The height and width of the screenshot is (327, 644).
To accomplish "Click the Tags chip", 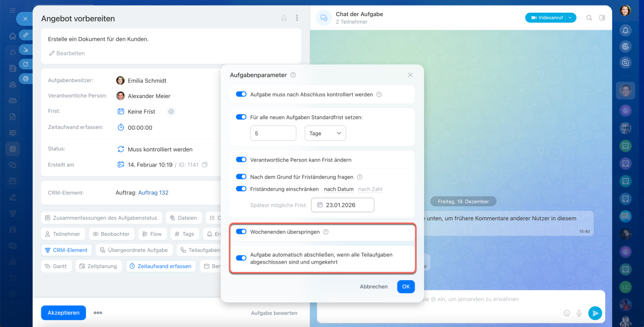I will click(185, 234).
